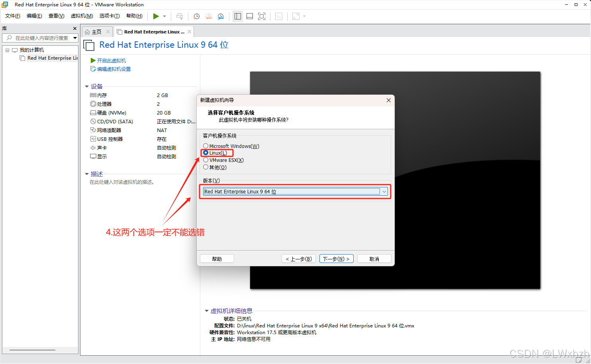Viewport: 591px width, 364px height.
Task: Collapse the 虚拟机详细信息 section
Action: tap(207, 311)
